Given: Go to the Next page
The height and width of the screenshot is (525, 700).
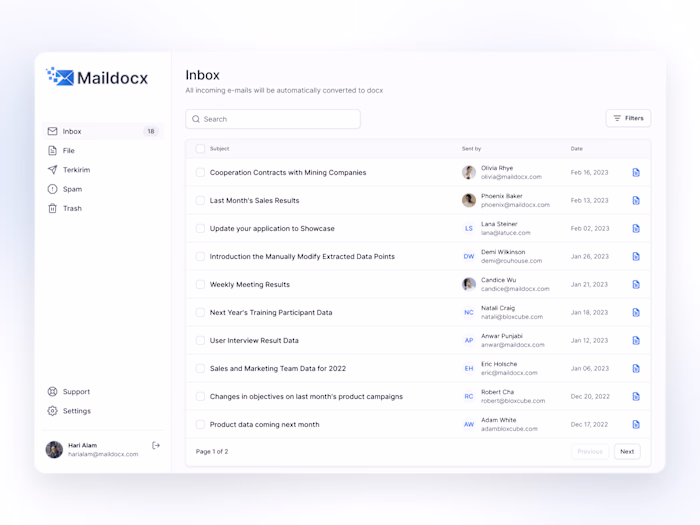Looking at the screenshot, I should (x=627, y=451).
